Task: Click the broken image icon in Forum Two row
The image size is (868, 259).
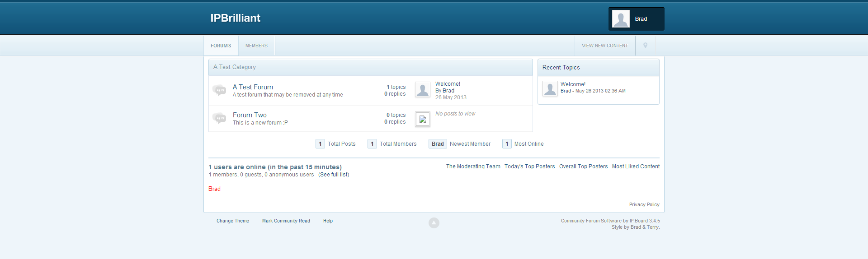Action: pyautogui.click(x=422, y=119)
